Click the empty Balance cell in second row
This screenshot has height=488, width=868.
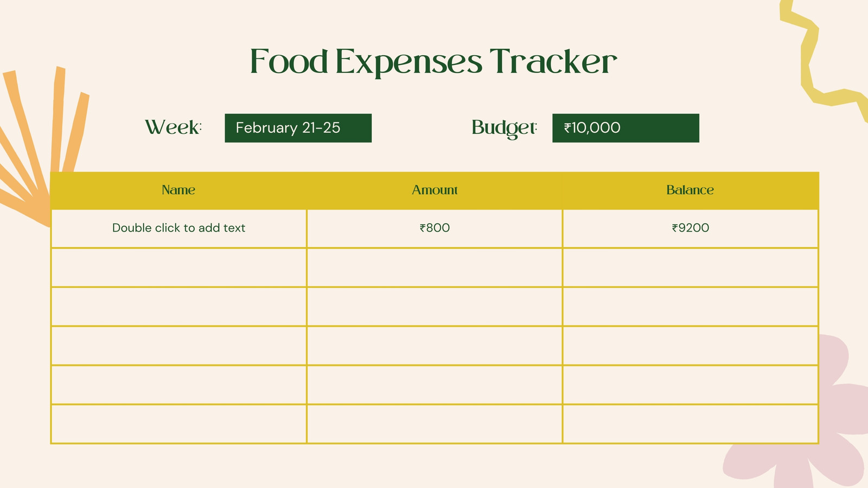click(690, 267)
